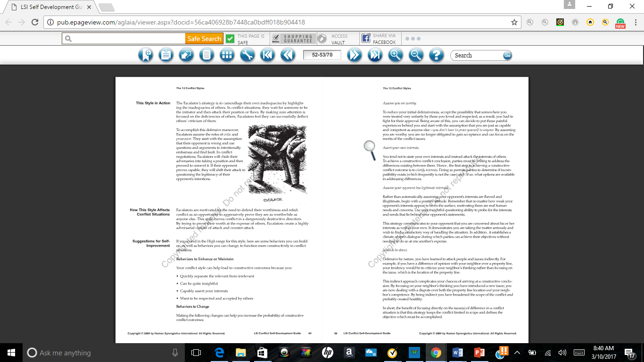Screen dimensions: 644x362
Task: Select the LSI Self Development Guide tab
Action: 47,7
